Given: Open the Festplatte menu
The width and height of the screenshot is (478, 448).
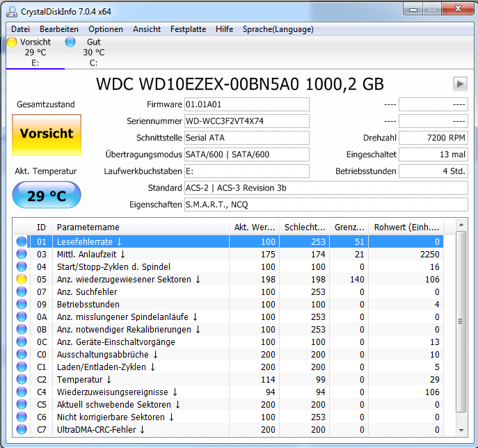Looking at the screenshot, I should (x=188, y=29).
